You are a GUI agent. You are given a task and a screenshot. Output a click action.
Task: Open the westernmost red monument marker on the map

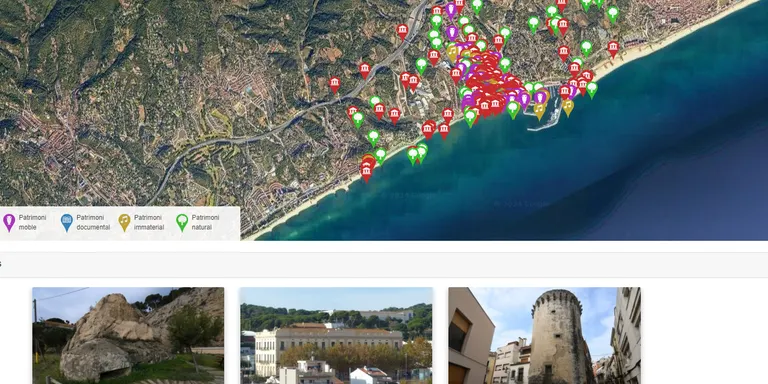point(335,85)
